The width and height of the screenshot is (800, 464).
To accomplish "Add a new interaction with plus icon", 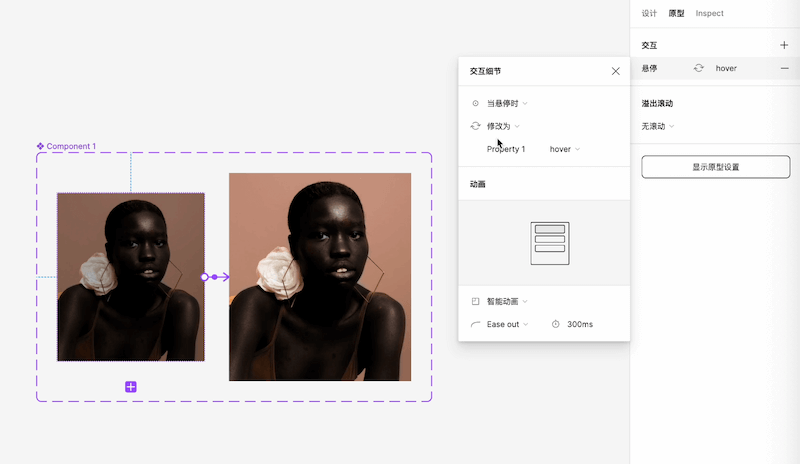I will (784, 45).
